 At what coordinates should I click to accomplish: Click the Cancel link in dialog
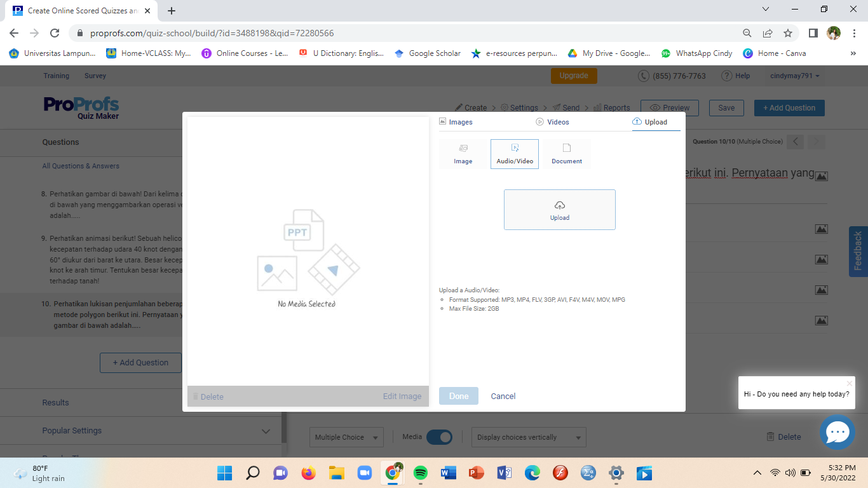point(503,396)
